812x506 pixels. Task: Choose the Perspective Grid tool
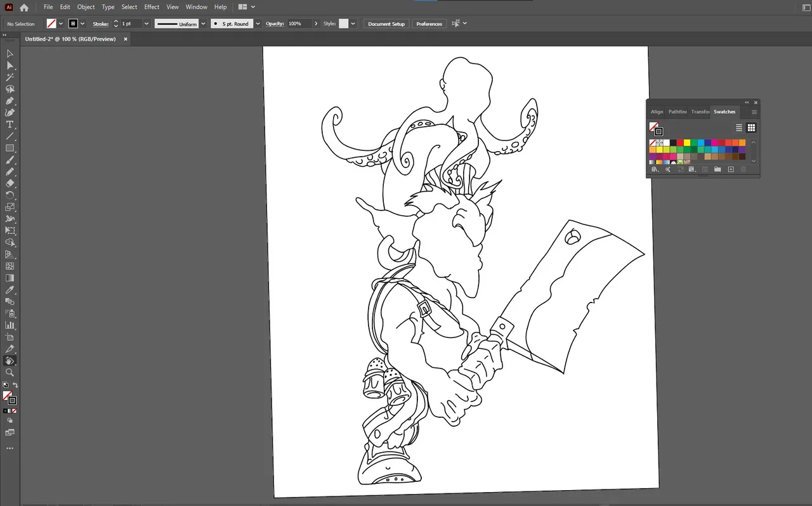click(10, 254)
